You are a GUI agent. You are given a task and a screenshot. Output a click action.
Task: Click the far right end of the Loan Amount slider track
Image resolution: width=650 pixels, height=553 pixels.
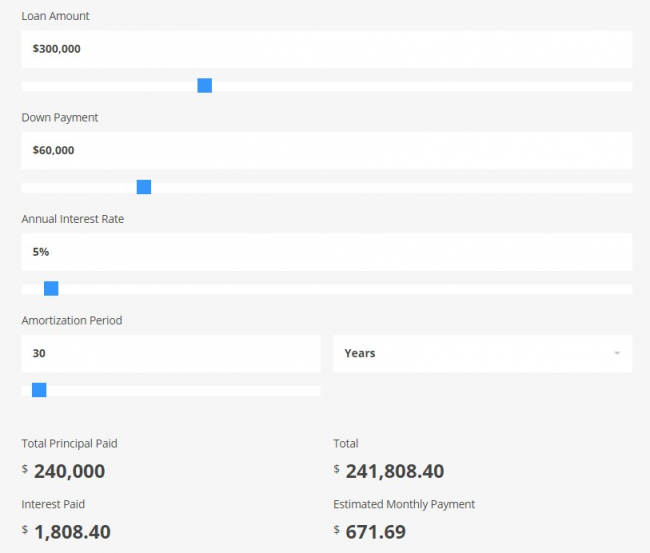tap(627, 86)
